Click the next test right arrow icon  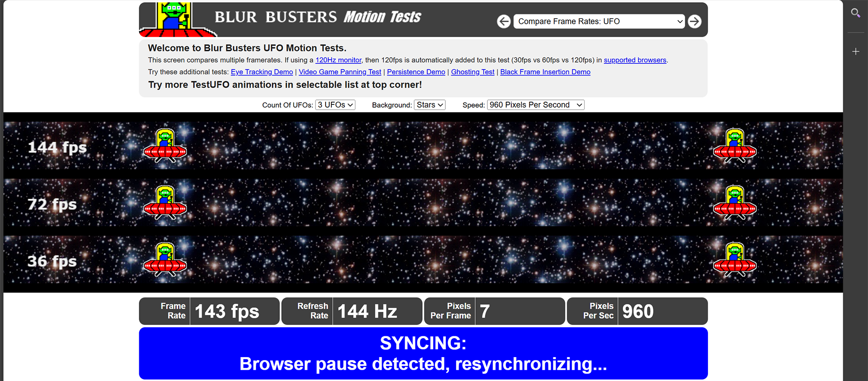coord(695,21)
